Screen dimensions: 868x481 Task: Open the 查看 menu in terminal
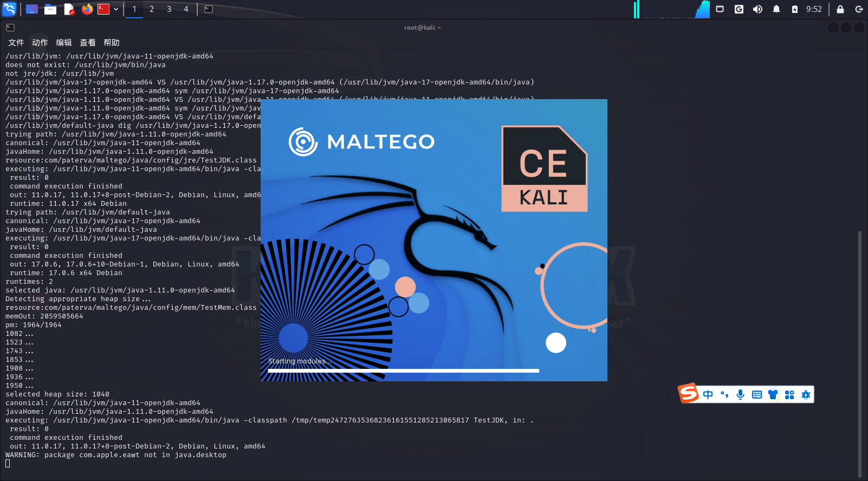click(x=88, y=42)
